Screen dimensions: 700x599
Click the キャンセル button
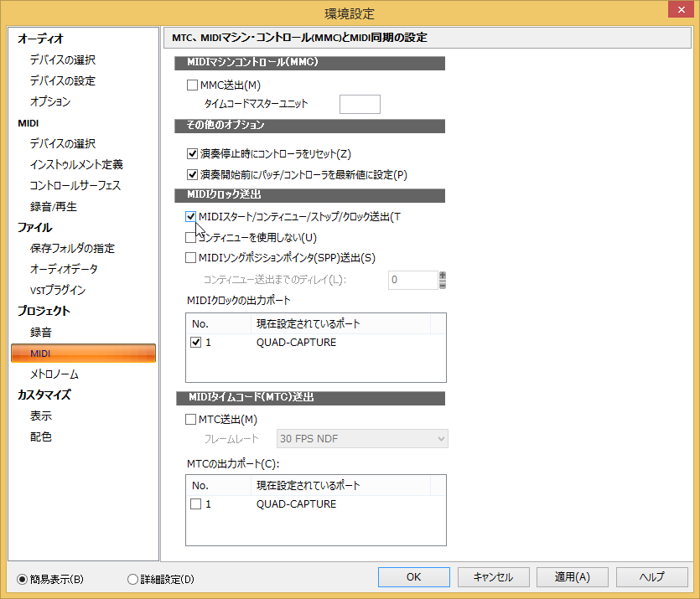[x=493, y=577]
